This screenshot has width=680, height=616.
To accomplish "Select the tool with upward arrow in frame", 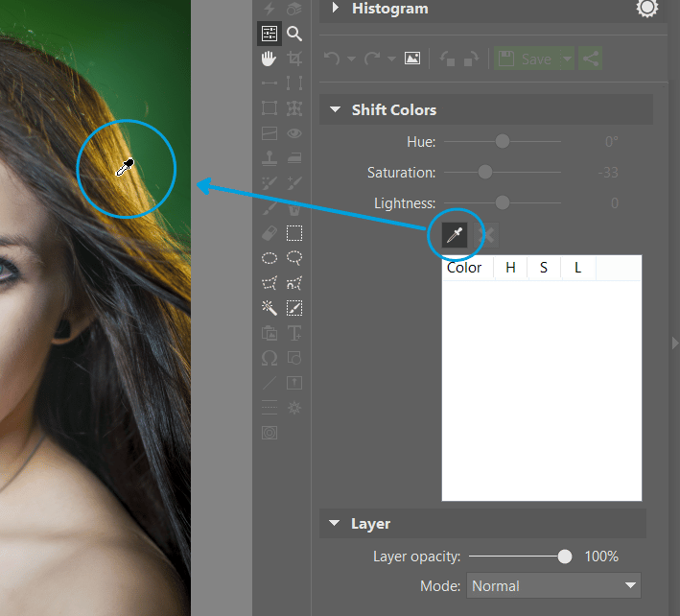I will (294, 383).
